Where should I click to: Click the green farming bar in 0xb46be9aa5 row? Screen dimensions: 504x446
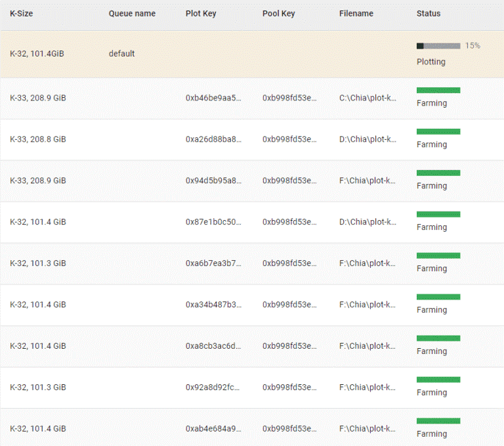[438, 91]
